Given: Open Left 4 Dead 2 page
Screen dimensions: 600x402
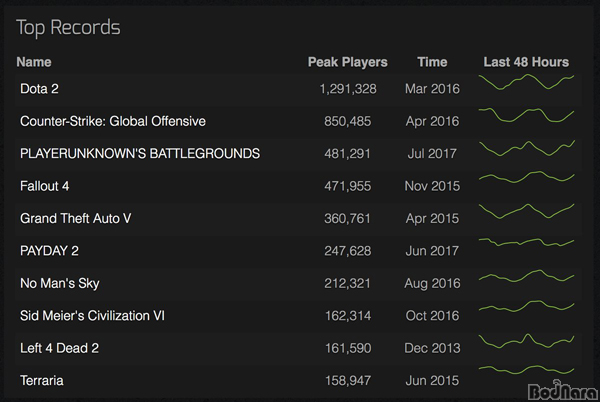Looking at the screenshot, I should pyautogui.click(x=59, y=348).
